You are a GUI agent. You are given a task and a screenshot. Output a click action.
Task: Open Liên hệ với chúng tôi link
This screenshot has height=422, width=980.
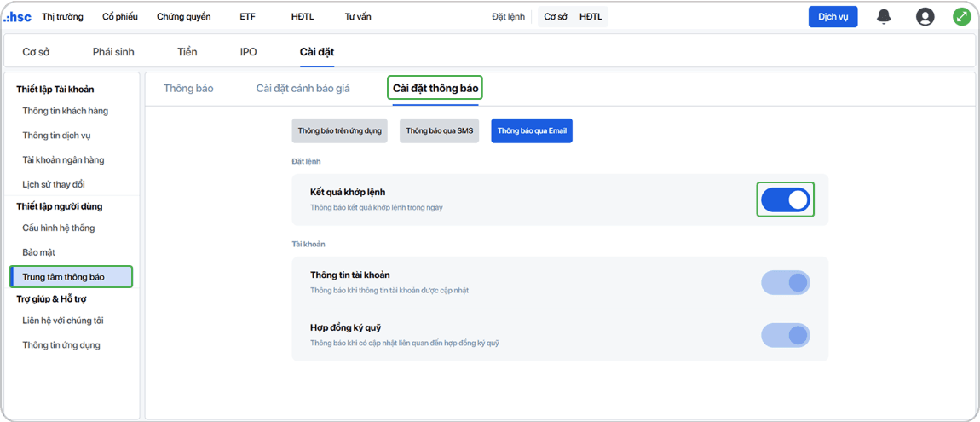(x=63, y=320)
